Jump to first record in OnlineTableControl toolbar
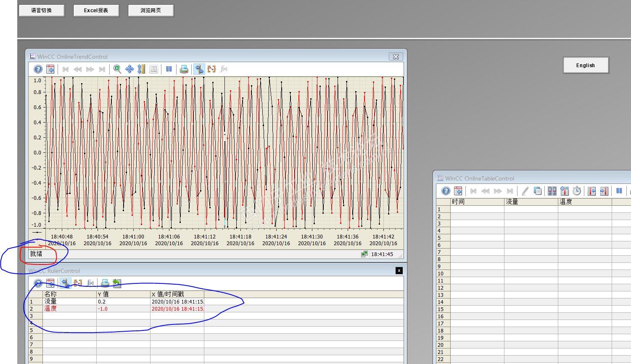 (473, 191)
